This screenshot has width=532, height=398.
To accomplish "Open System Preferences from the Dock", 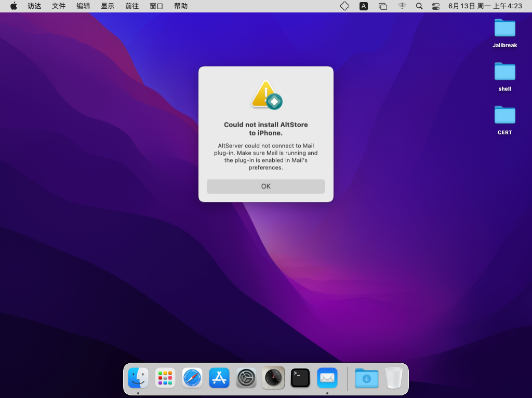I will coord(246,378).
